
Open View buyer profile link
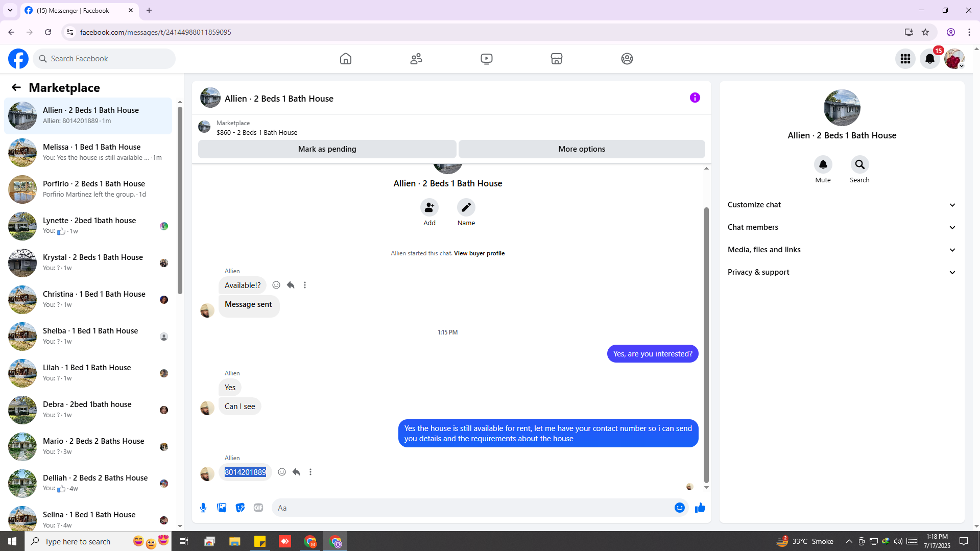pos(479,253)
